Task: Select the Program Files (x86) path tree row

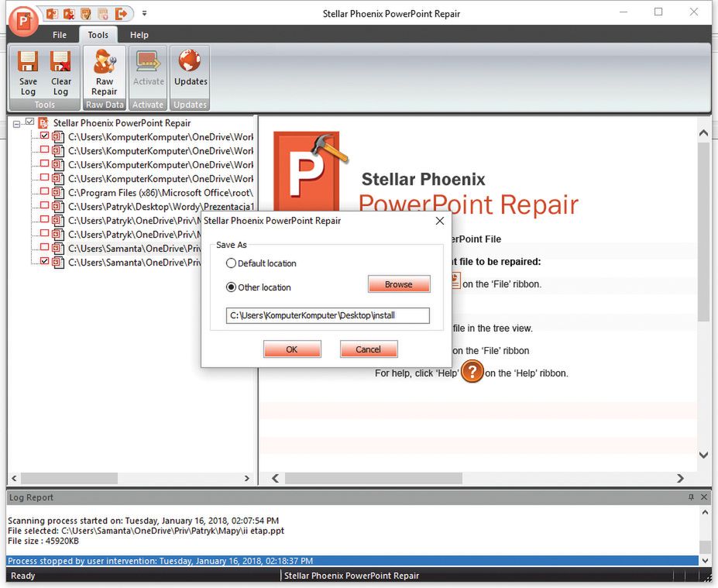Action: tap(160, 193)
